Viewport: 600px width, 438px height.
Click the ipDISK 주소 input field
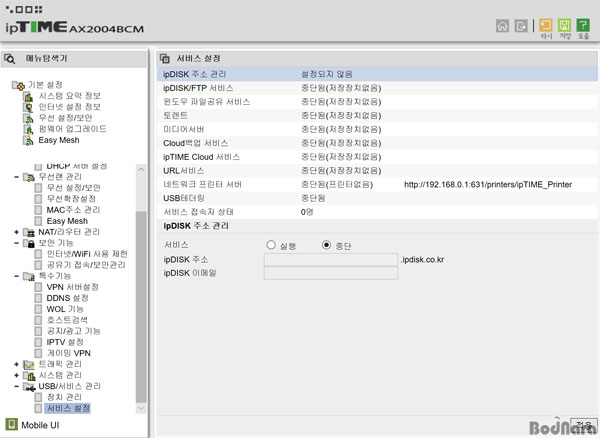click(x=331, y=260)
